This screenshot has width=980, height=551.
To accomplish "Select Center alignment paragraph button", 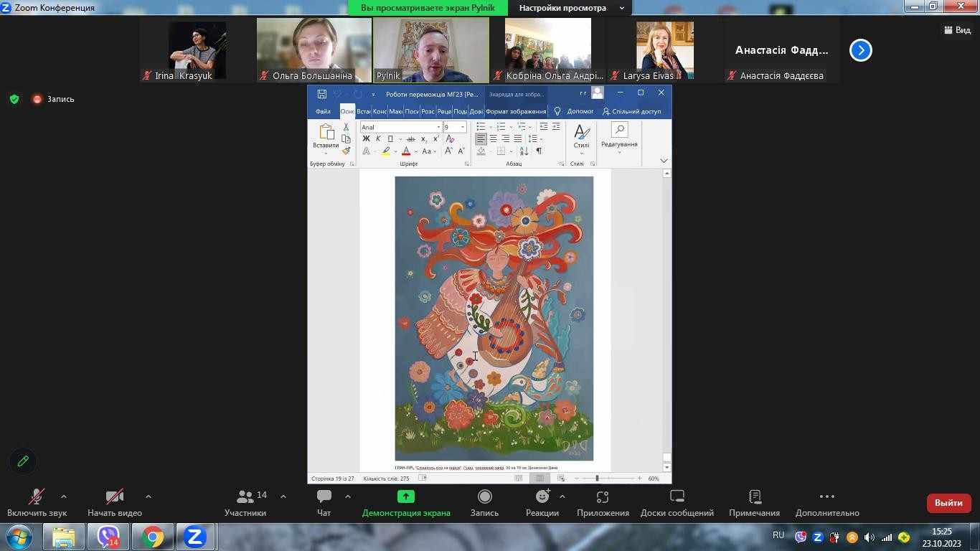I will pos(493,138).
